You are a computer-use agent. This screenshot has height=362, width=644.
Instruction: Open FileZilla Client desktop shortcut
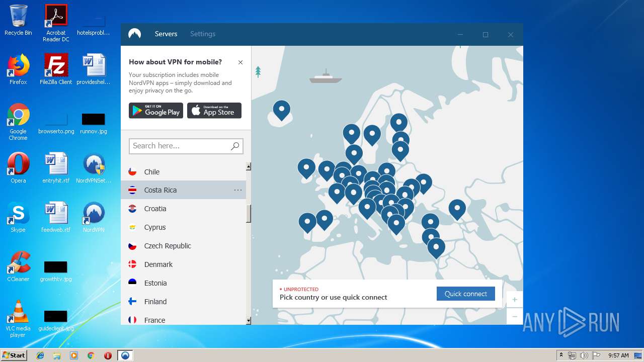coord(56,69)
